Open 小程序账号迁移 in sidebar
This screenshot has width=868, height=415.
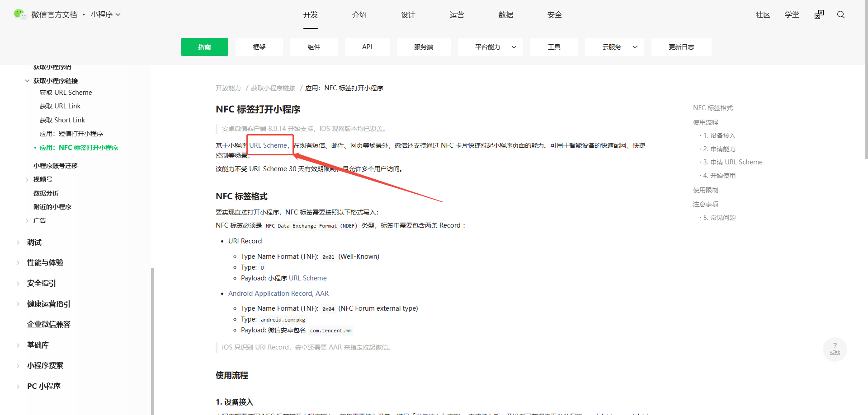56,166
